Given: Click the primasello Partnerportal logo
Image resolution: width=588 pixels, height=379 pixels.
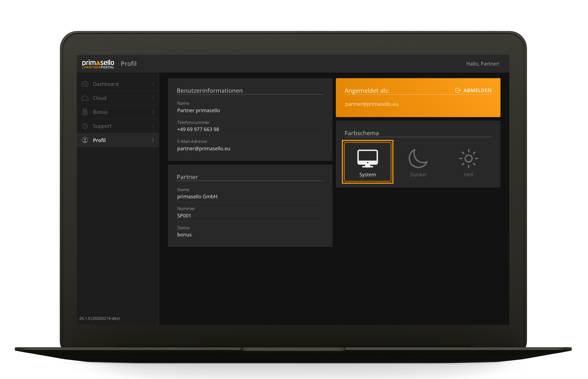Looking at the screenshot, I should click(98, 64).
